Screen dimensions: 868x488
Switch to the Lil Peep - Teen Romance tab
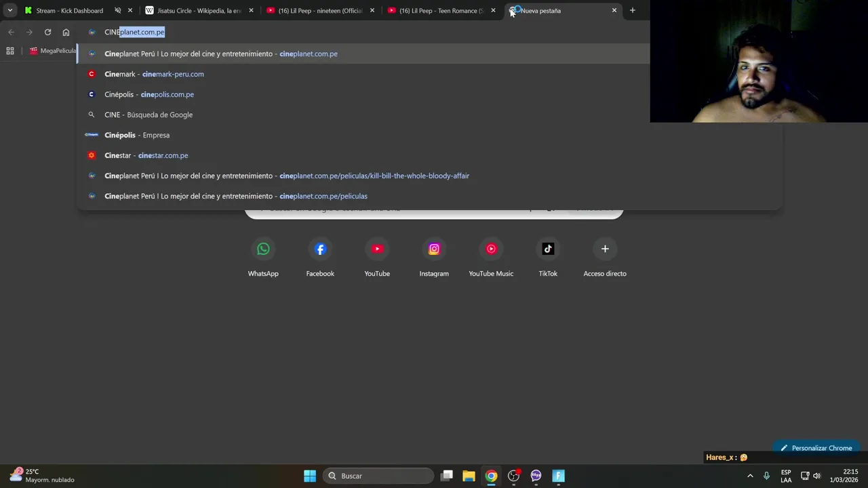point(441,10)
